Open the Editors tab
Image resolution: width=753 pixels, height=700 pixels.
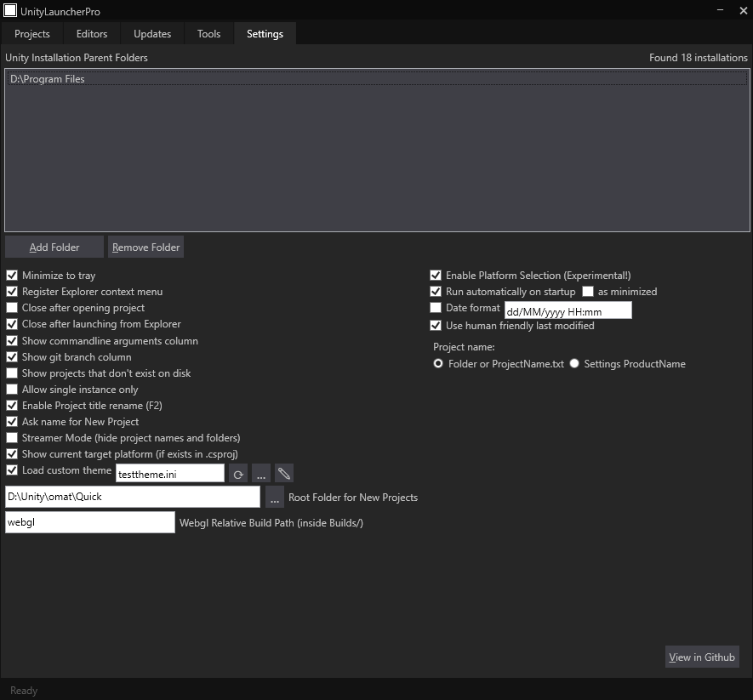click(x=92, y=34)
